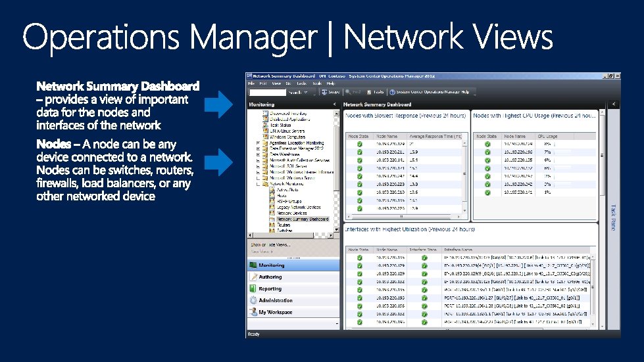Click the Task Status view icon
The width and height of the screenshot is (644, 362).
[x=265, y=125]
